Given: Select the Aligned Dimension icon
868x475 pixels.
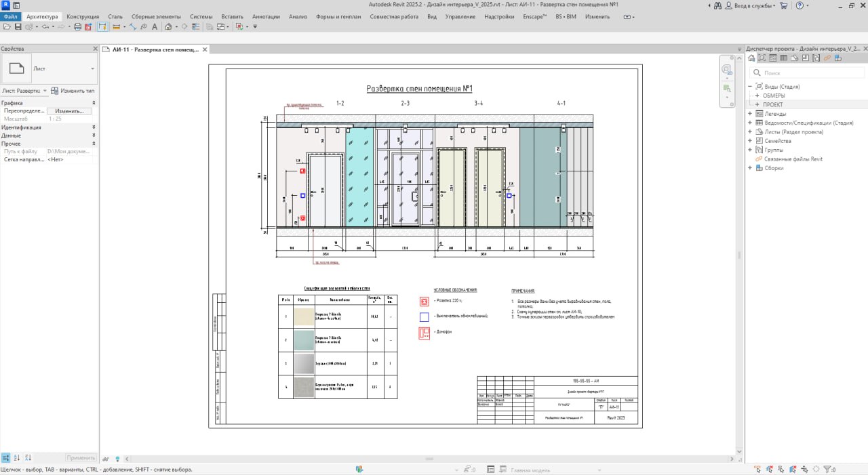Looking at the screenshot, I should tap(133, 27).
